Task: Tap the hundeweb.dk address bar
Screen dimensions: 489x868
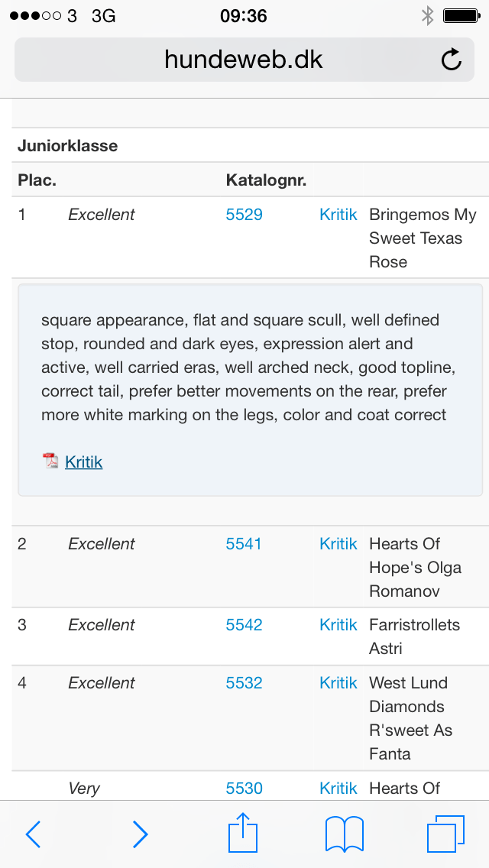Action: click(x=244, y=60)
